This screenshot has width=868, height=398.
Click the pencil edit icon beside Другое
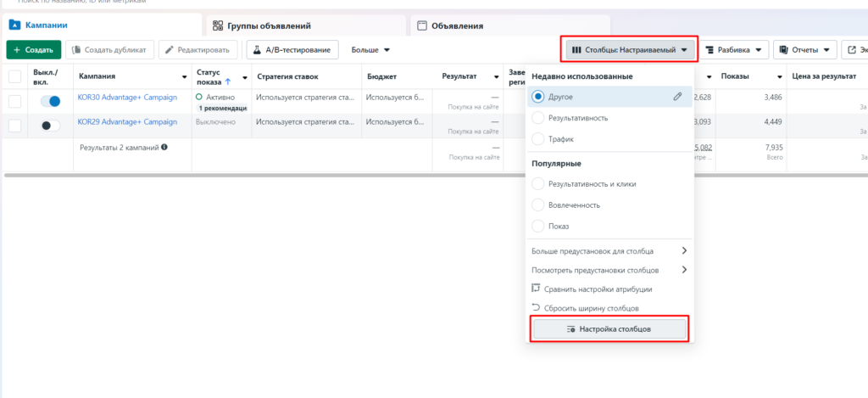(x=677, y=97)
